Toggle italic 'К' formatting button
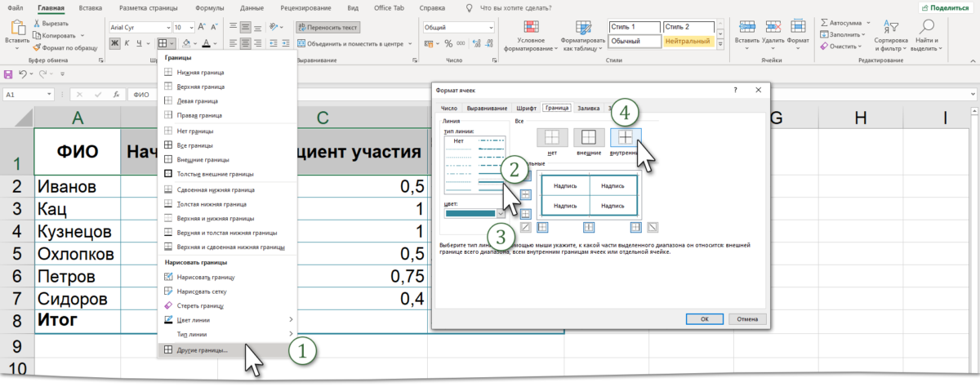The width and height of the screenshot is (980, 387). (x=128, y=43)
